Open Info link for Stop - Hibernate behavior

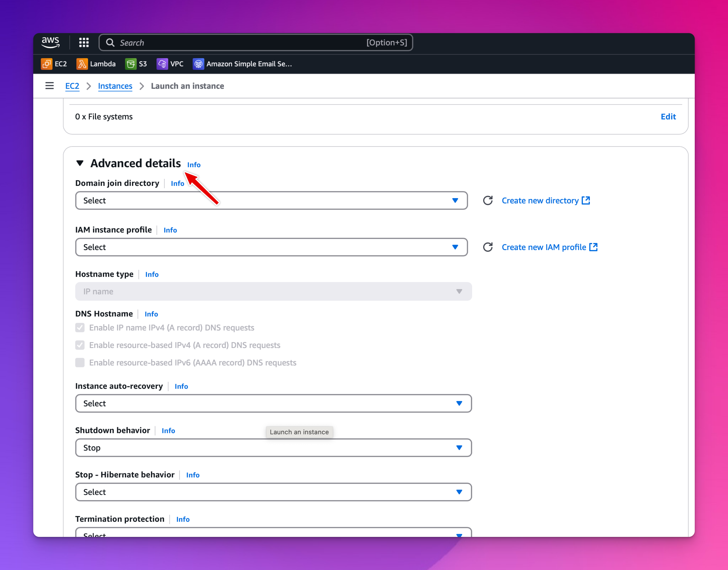pos(193,475)
